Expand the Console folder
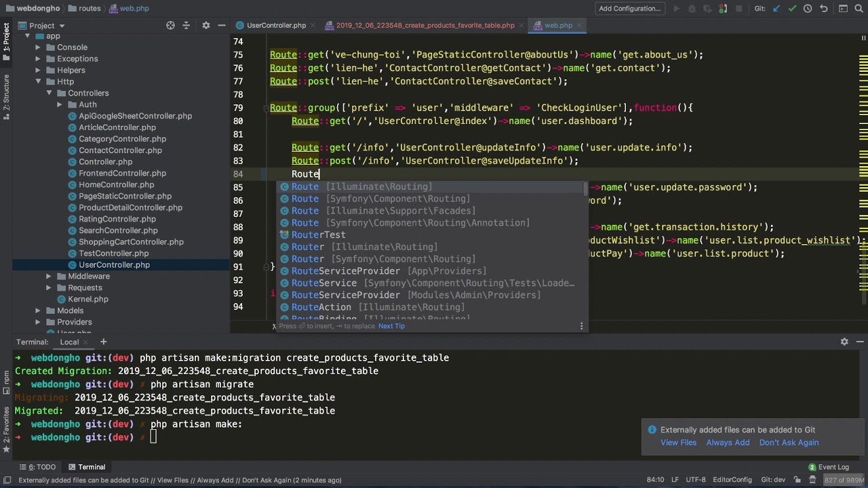The height and width of the screenshot is (488, 868). coord(38,47)
